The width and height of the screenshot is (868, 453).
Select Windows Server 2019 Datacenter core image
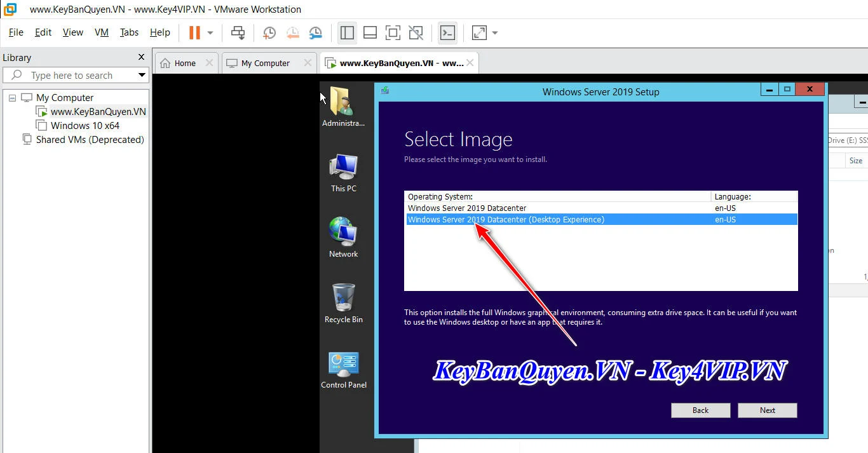point(601,208)
